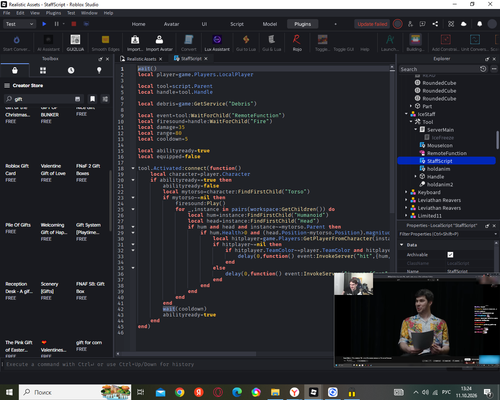Expand the Handle tree node
Image resolution: width=500 pixels, height=400 pixels.
(416, 176)
